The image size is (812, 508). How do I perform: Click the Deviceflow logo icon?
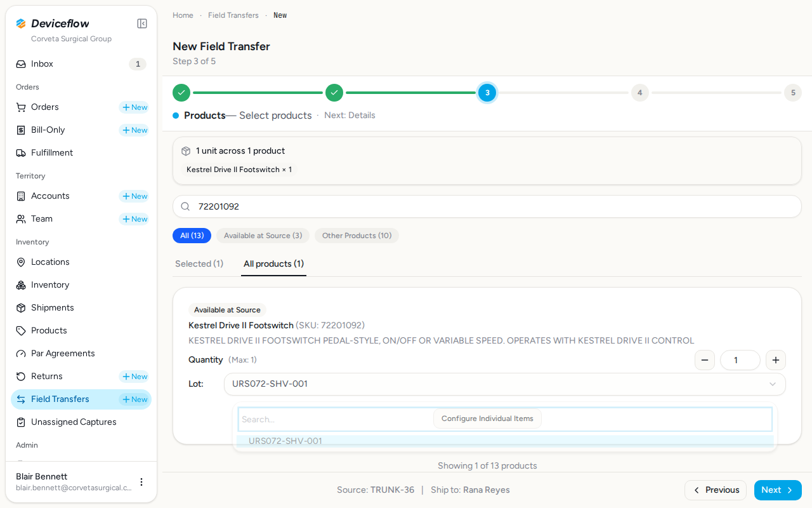coord(21,23)
